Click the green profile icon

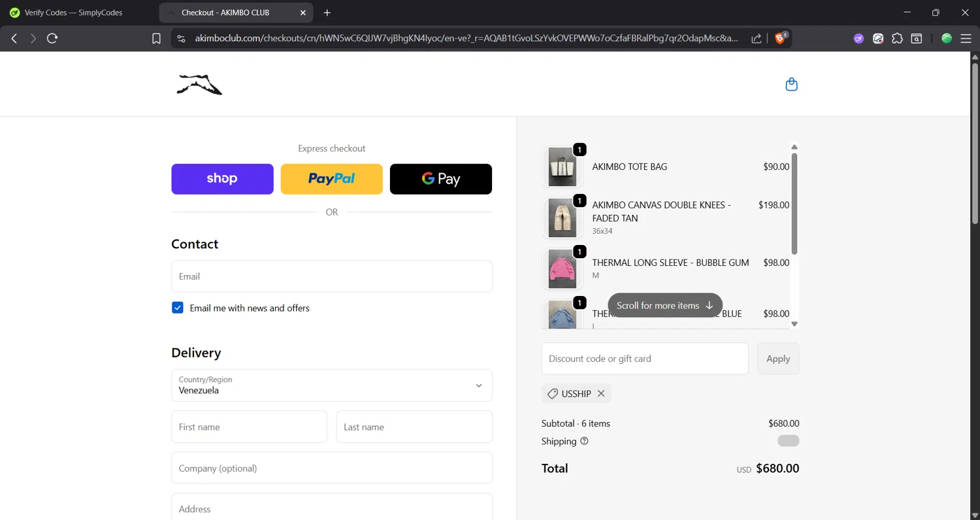coord(947,39)
